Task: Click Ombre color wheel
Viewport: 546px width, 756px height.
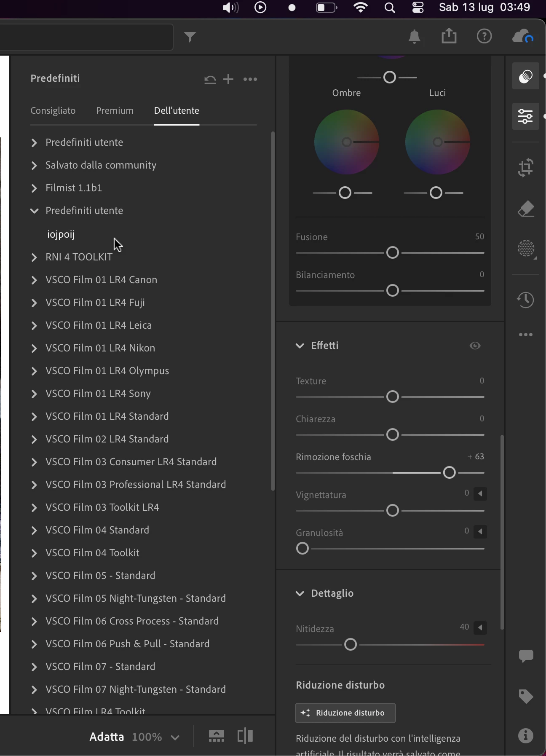Action: [x=347, y=142]
